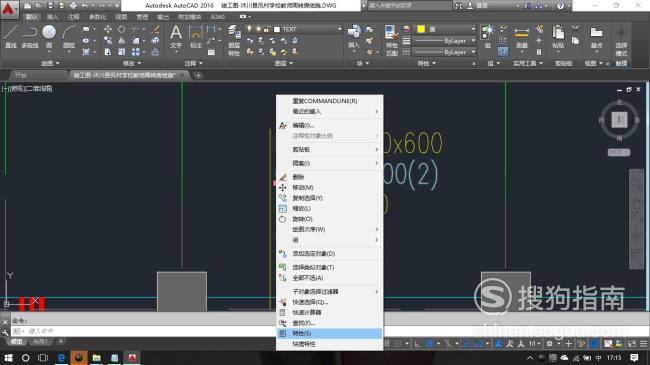Choose Quick Select 快速选择(Q) in context menu
The height and width of the screenshot is (365, 650).
[330, 302]
